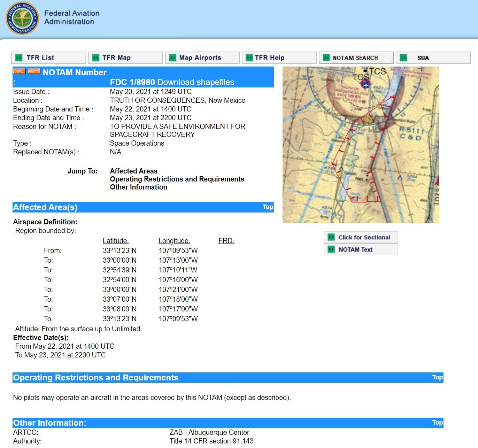Click Top link in Operating Restrictions header

click(438, 377)
